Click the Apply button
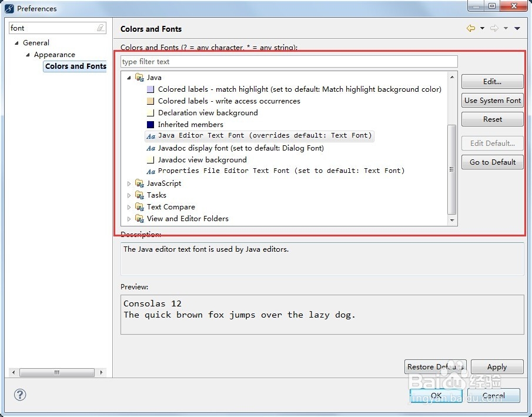The image size is (532, 417). [x=497, y=367]
